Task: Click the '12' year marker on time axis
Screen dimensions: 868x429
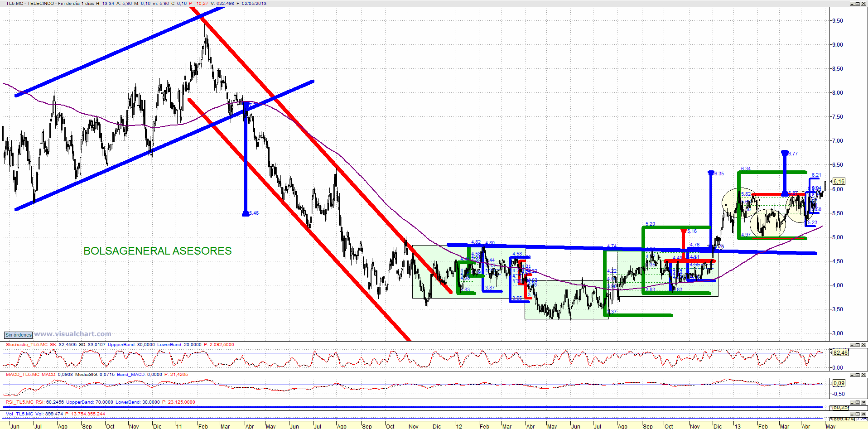Action: [x=459, y=426]
